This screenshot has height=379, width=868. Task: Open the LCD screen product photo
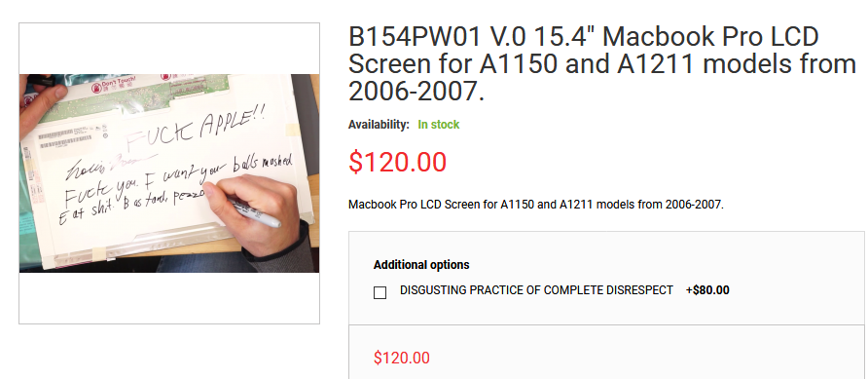pos(169,172)
